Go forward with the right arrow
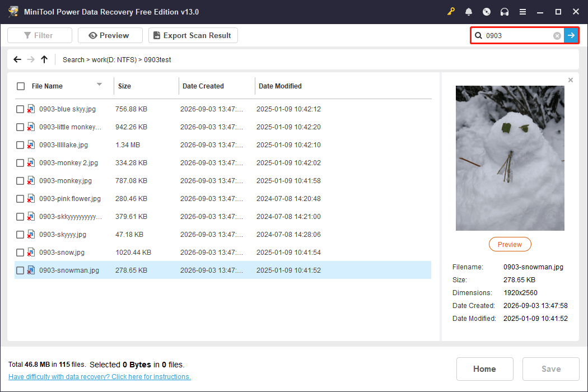This screenshot has height=392, width=588. pyautogui.click(x=31, y=59)
